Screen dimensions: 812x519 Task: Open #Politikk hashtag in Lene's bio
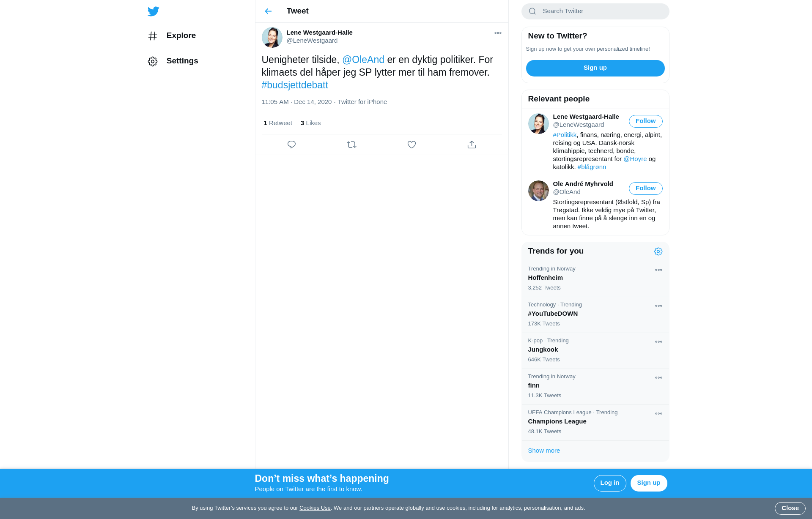(x=565, y=135)
